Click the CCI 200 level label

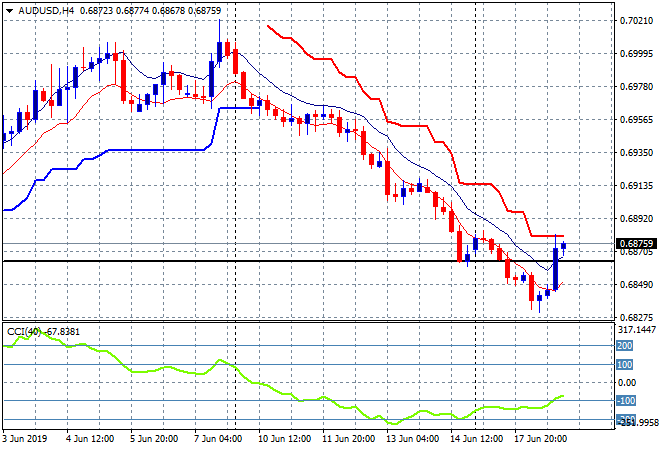click(x=625, y=346)
